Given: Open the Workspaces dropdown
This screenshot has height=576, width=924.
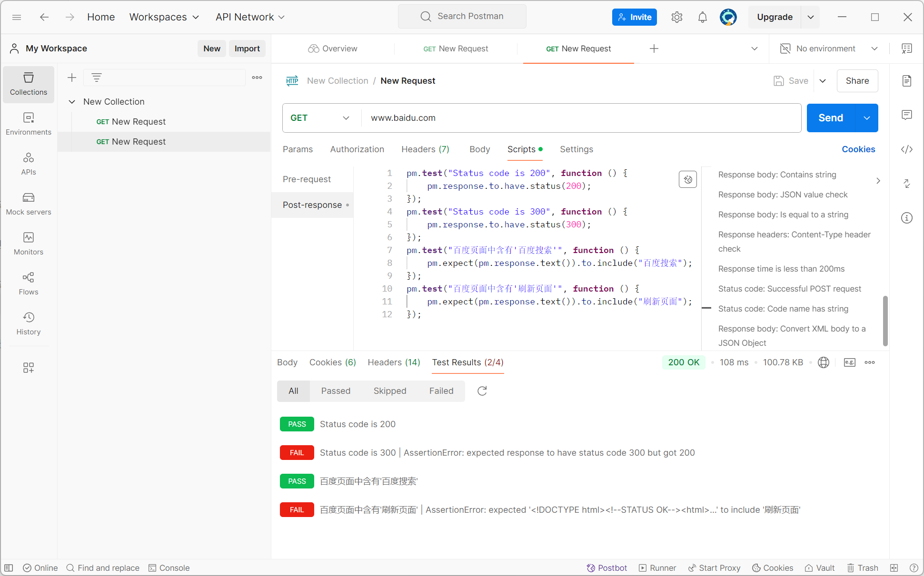Looking at the screenshot, I should click(x=164, y=17).
